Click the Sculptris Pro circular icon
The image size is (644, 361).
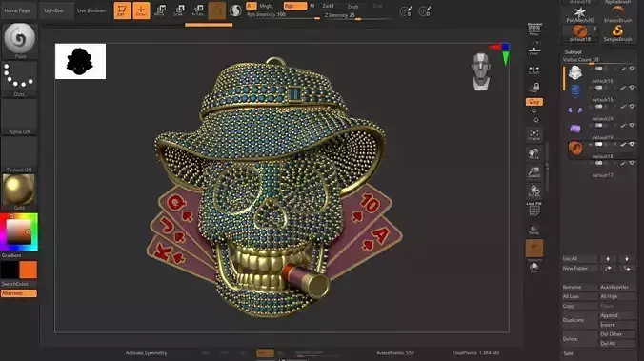pos(235,10)
